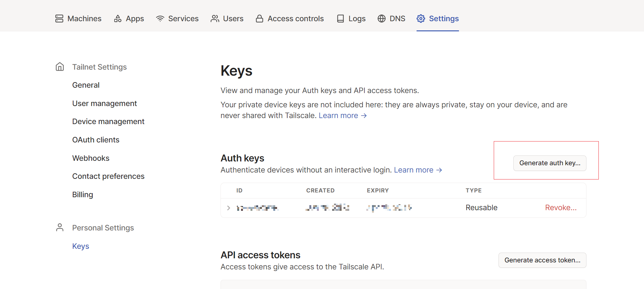The width and height of the screenshot is (644, 289).
Task: Click the Access controls lock icon
Action: [259, 19]
